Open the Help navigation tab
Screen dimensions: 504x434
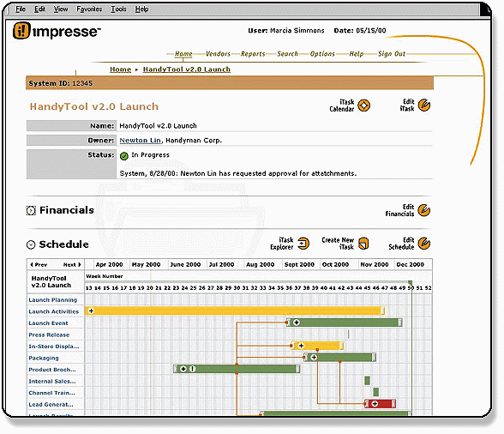coord(357,54)
